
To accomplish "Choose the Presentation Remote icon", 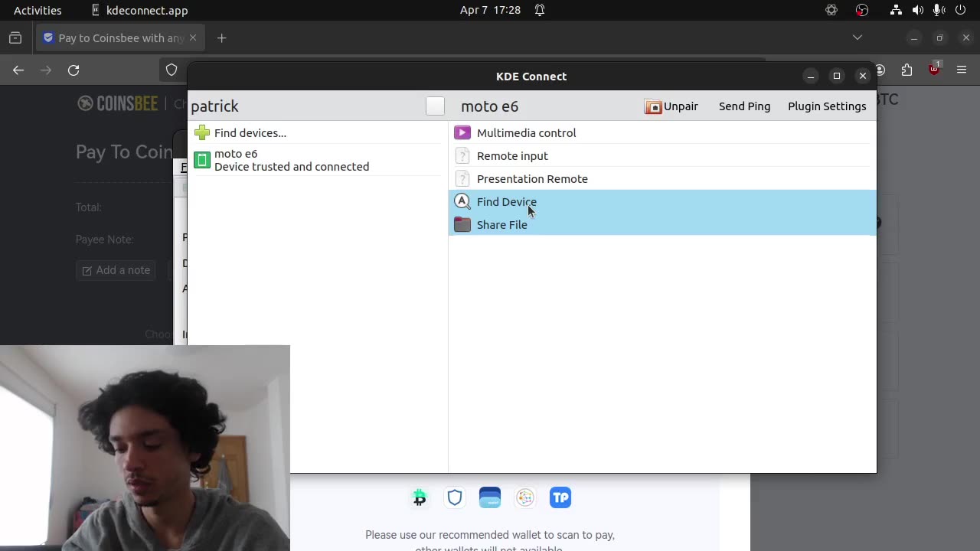I will (462, 178).
